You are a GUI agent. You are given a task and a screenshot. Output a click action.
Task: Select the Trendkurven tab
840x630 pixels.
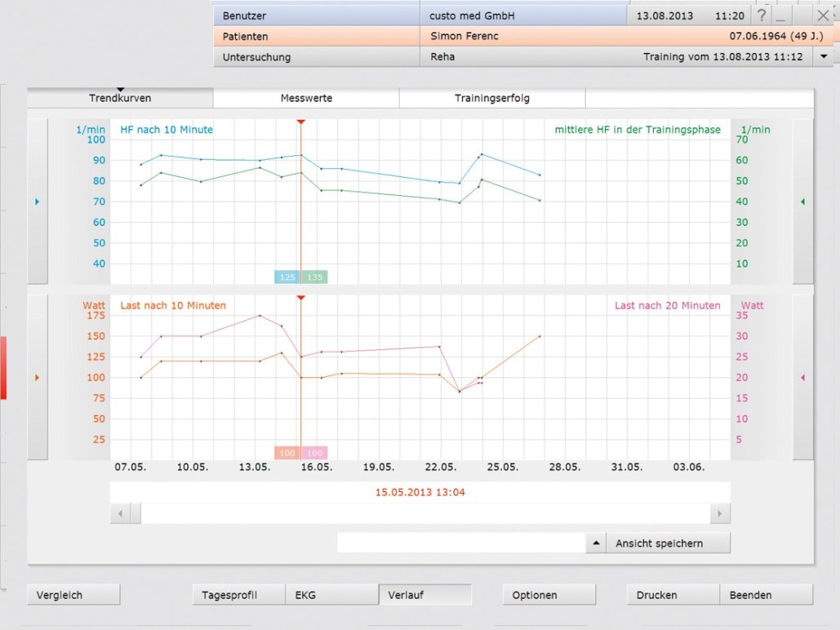[x=120, y=98]
